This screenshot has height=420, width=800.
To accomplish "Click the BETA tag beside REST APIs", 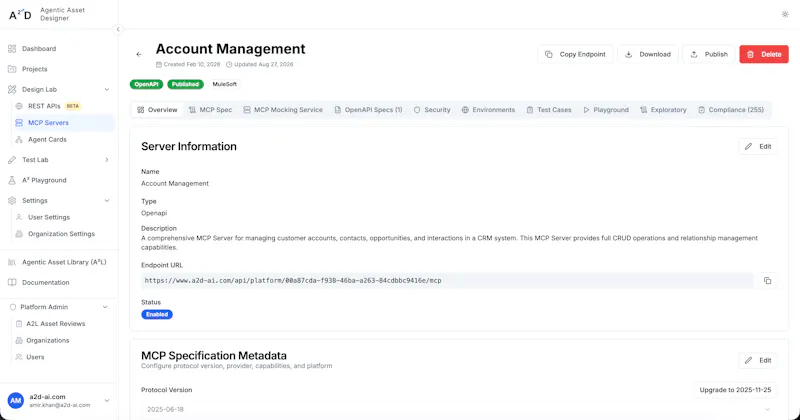I will pos(72,106).
